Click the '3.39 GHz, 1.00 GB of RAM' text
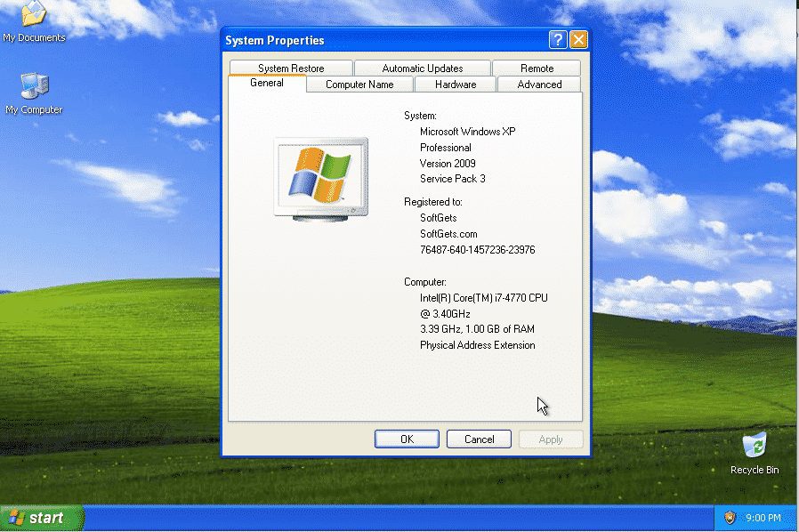Image resolution: width=799 pixels, height=532 pixels. (x=477, y=329)
